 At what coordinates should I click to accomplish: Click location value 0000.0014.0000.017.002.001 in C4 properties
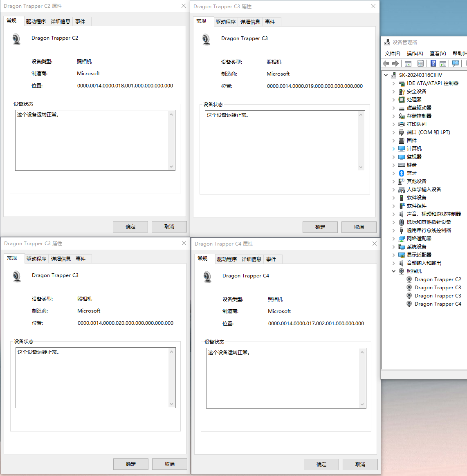[x=316, y=324]
